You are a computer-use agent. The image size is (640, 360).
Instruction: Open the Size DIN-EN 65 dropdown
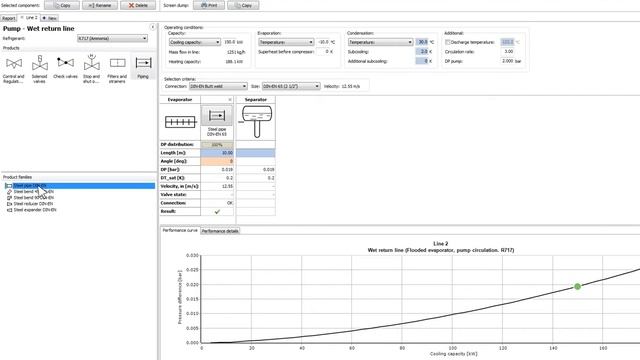[x=291, y=86]
